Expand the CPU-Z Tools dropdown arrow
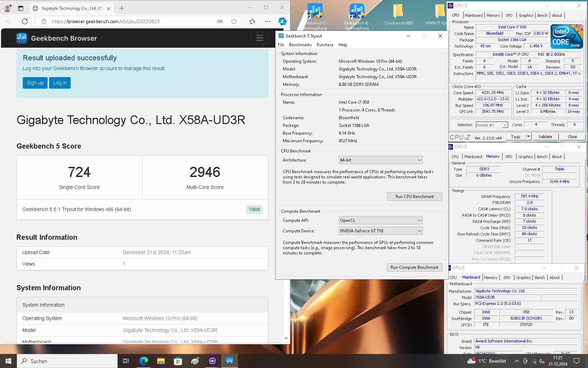The width and height of the screenshot is (588, 368). (x=528, y=137)
